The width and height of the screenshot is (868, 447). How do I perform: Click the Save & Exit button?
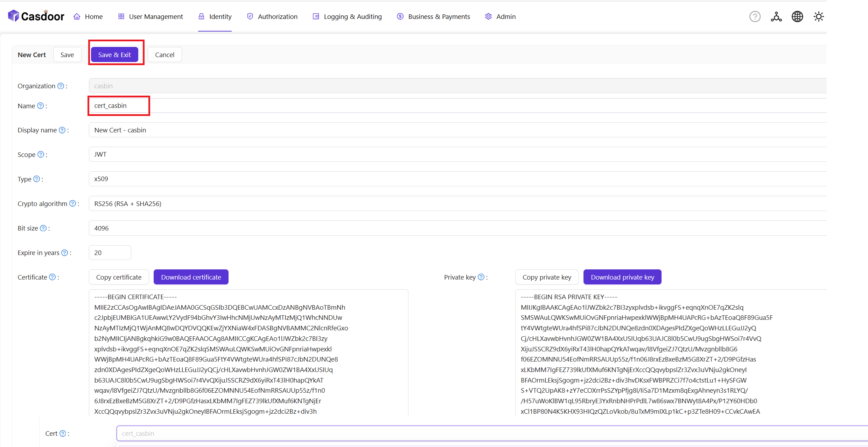click(x=114, y=55)
